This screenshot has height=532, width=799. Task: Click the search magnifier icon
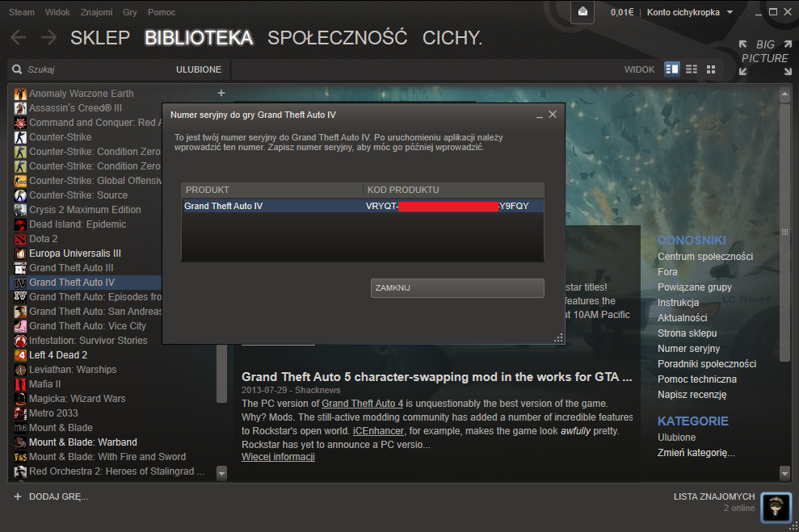point(17,69)
